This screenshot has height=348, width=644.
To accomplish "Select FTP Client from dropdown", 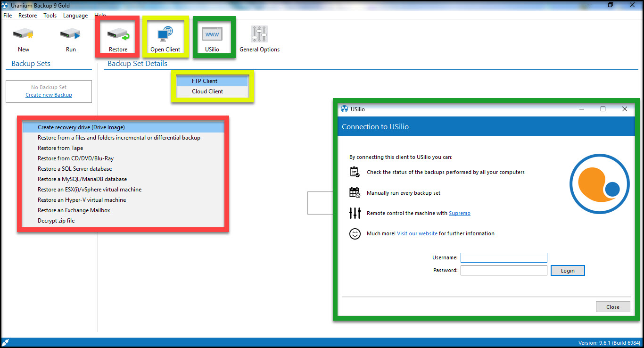I will tap(212, 81).
